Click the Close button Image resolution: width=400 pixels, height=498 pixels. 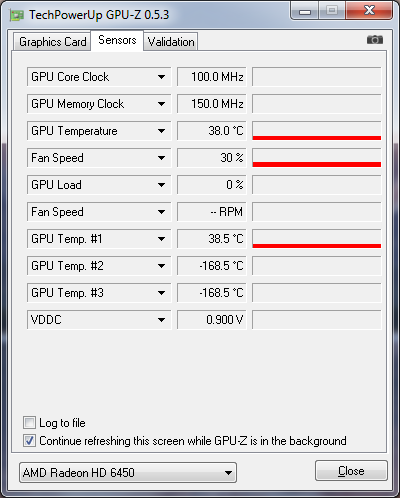(x=351, y=471)
